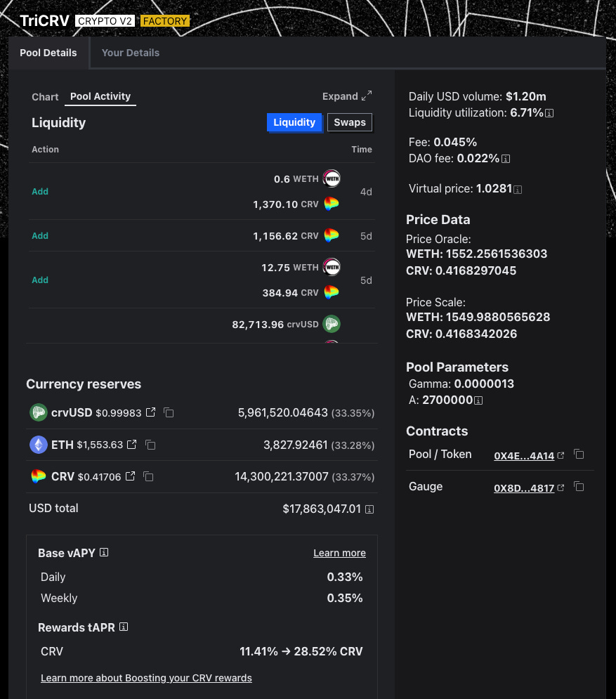Click Price Scale CRV value 0.4168342026

(x=476, y=334)
